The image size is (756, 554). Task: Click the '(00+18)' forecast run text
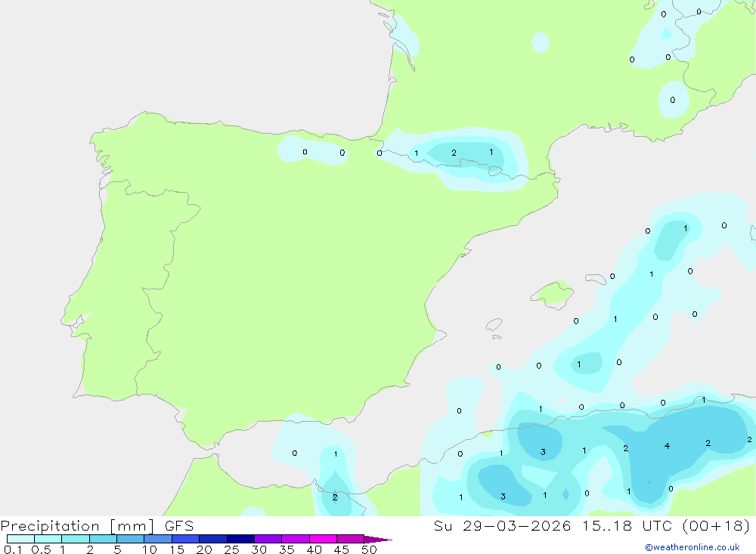click(x=717, y=526)
